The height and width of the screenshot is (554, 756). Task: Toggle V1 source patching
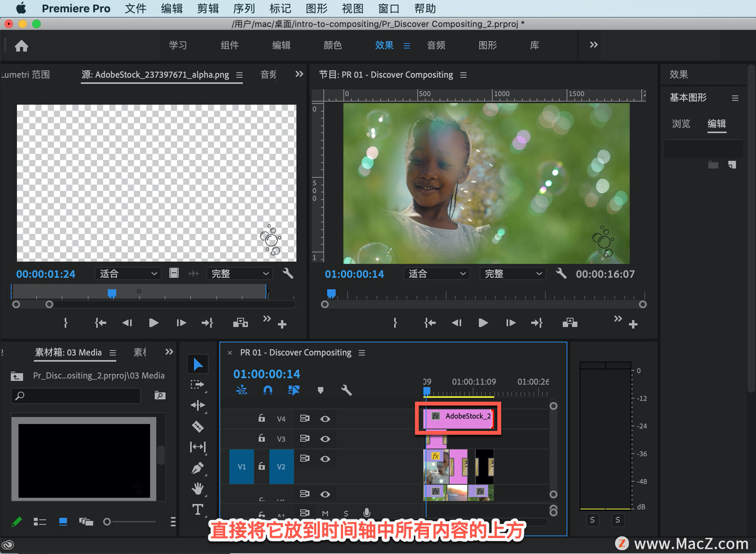pyautogui.click(x=242, y=467)
